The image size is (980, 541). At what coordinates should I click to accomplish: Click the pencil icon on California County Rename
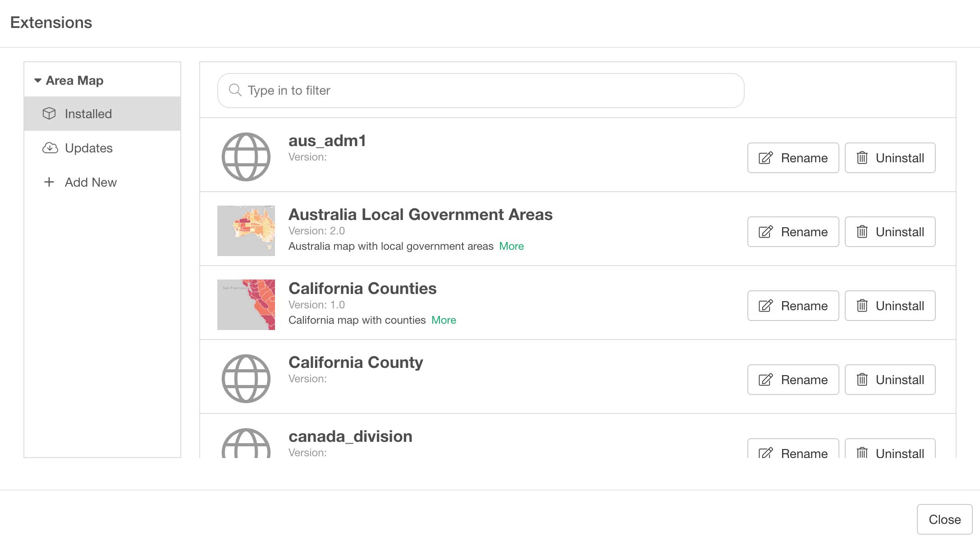pyautogui.click(x=765, y=380)
